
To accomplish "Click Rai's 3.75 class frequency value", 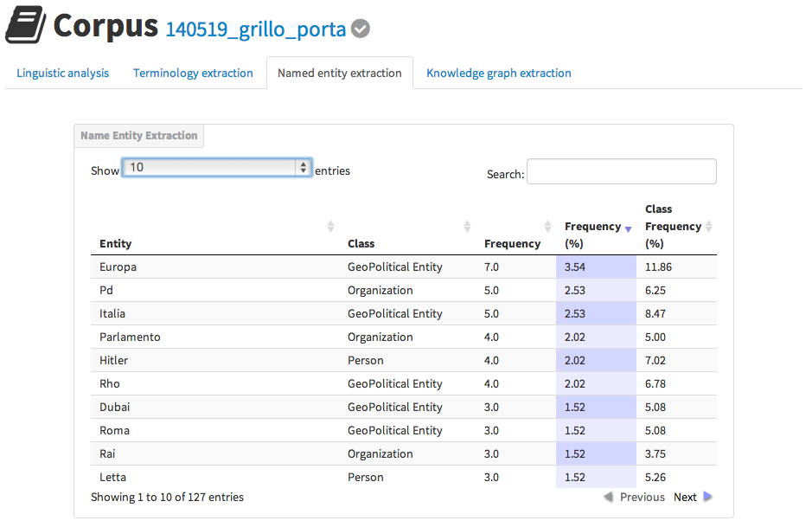I will click(655, 453).
